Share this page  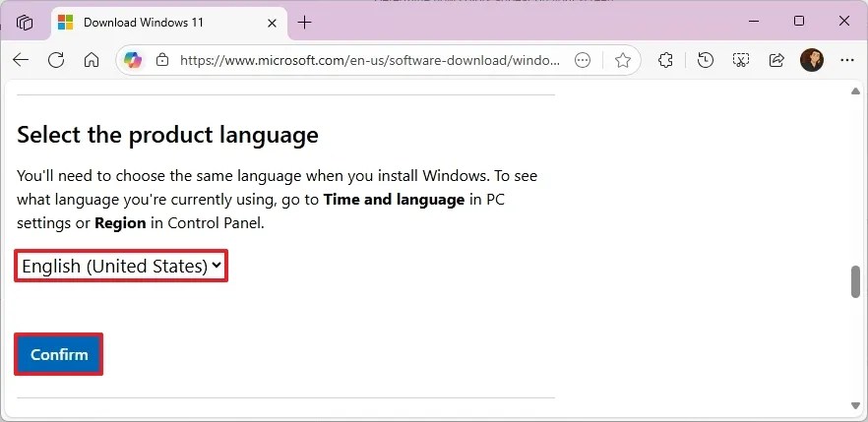click(x=776, y=60)
